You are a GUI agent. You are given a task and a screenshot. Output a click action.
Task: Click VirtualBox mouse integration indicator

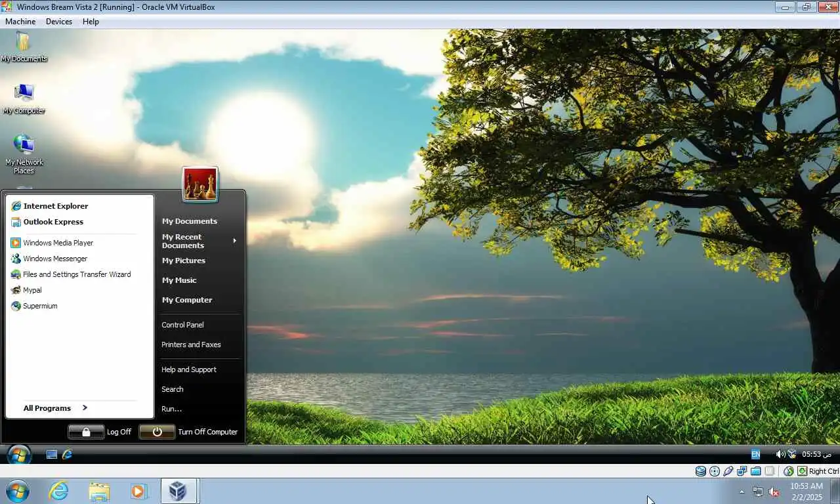tap(789, 471)
